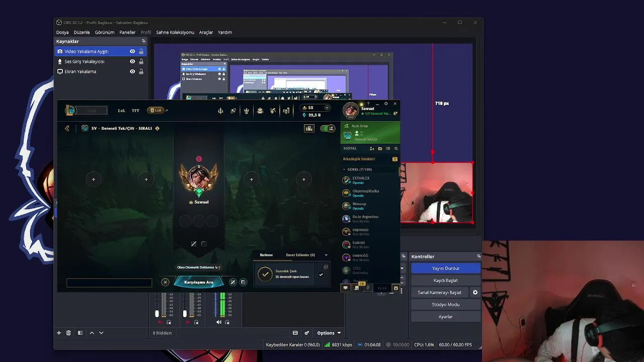
Task: Toggle lock on Video Yakalama Aygıtı
Action: (x=141, y=51)
